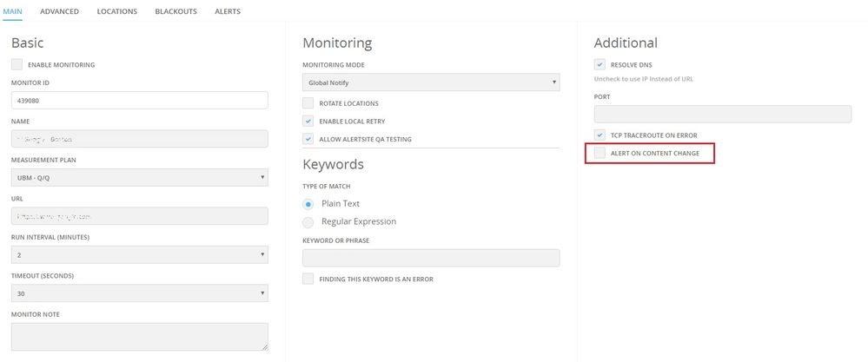Check the Rotate Locations box
This screenshot has width=868, height=362.
tap(308, 103)
